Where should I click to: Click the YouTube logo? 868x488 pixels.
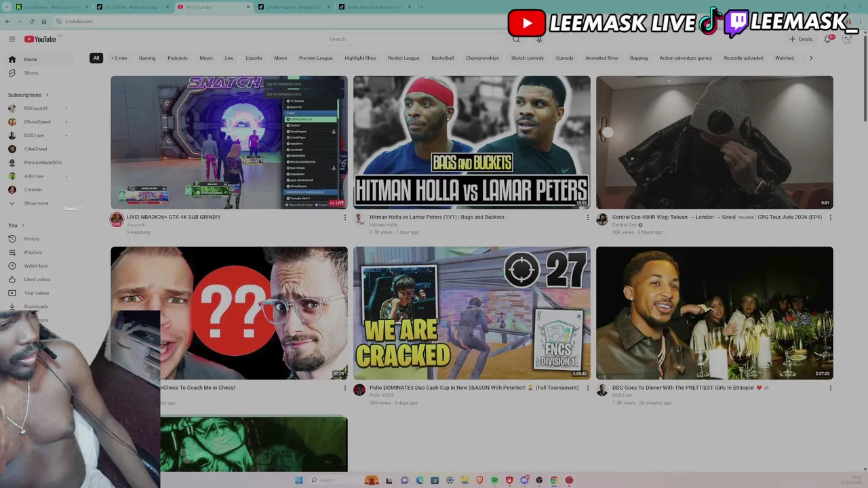[41, 39]
